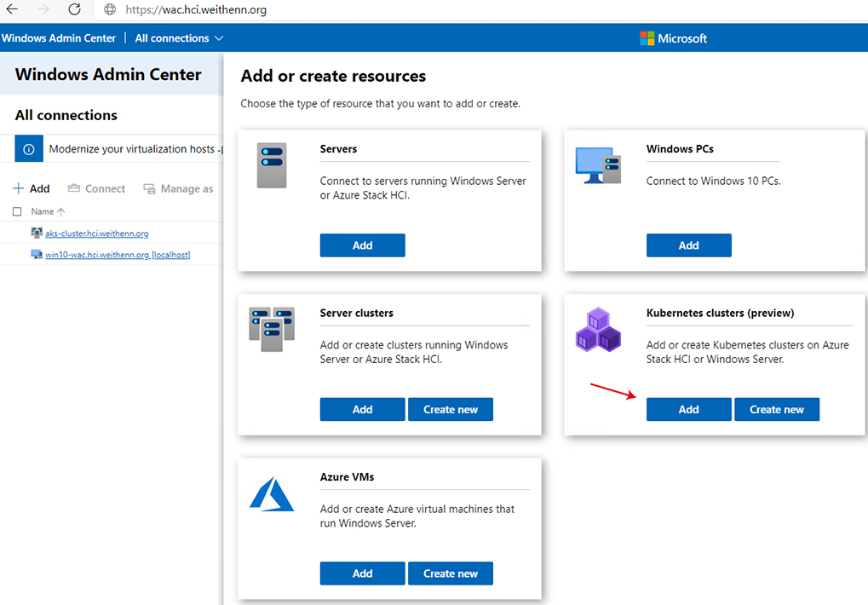Viewport: 868px width, 605px height.
Task: Click the info icon beside Modernize banner
Action: [x=29, y=149]
